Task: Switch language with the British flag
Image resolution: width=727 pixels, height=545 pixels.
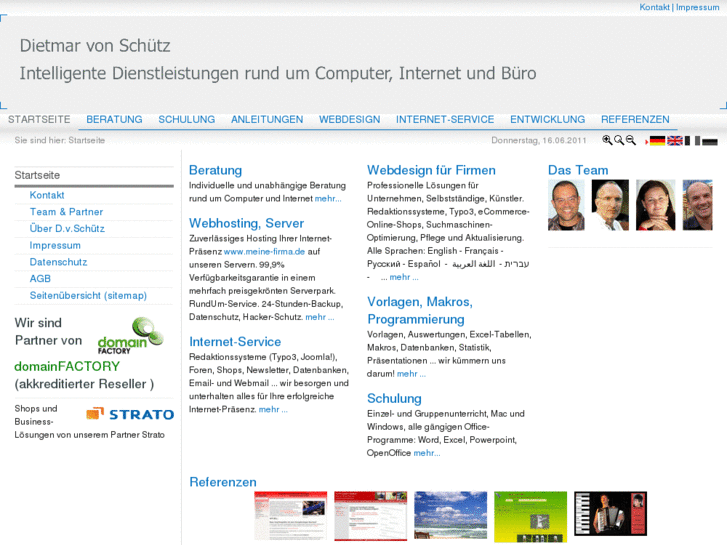Action: (x=675, y=141)
